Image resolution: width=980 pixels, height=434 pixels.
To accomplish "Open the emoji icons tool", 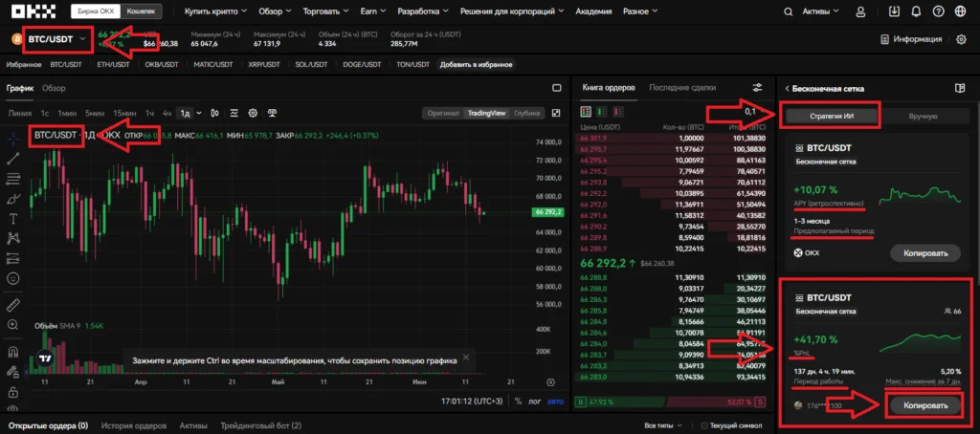I will coord(13,278).
